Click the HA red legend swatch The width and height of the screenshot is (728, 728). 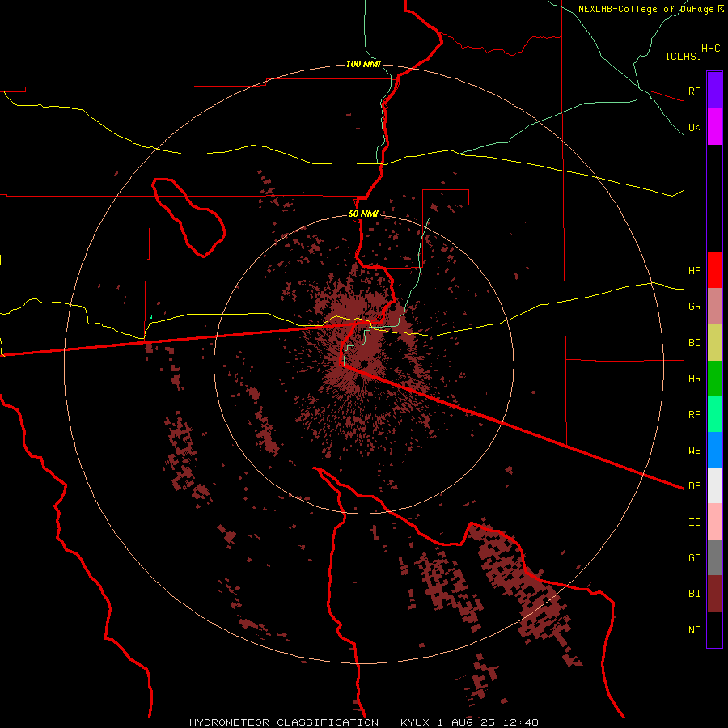pos(714,270)
